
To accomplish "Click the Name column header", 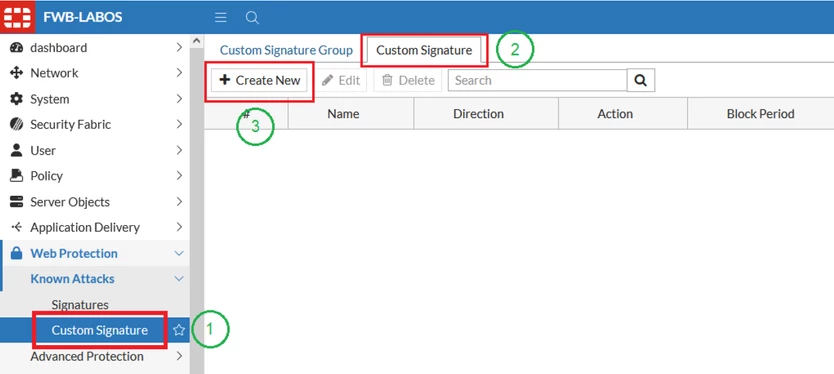I will pos(343,114).
